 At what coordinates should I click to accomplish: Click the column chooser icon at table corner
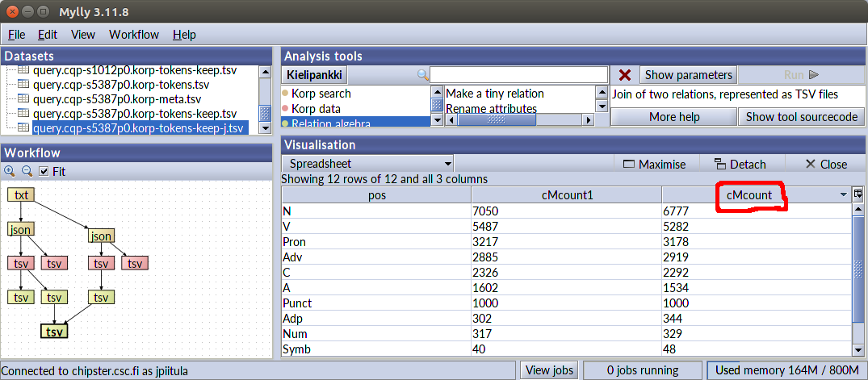(858, 194)
